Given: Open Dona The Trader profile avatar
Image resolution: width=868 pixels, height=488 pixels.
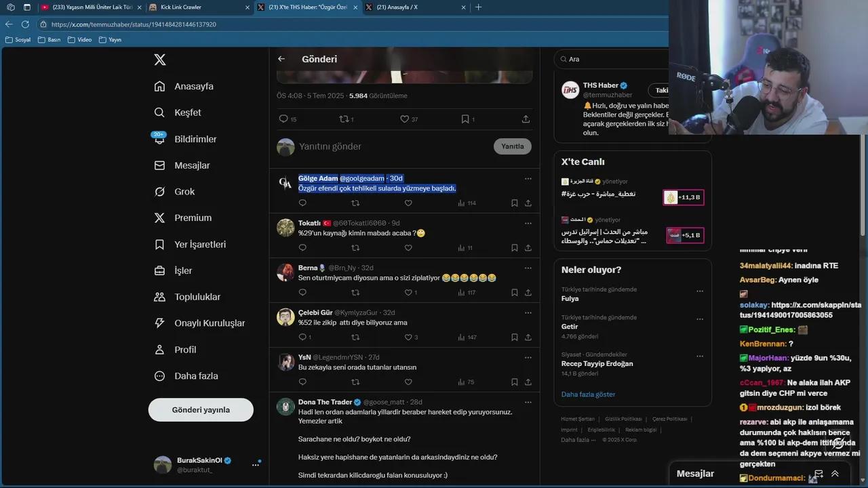Looking at the screenshot, I should click(x=285, y=407).
